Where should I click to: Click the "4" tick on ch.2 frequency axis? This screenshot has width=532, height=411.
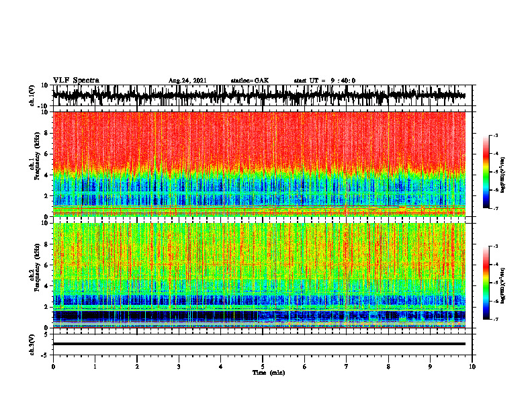pyautogui.click(x=46, y=286)
